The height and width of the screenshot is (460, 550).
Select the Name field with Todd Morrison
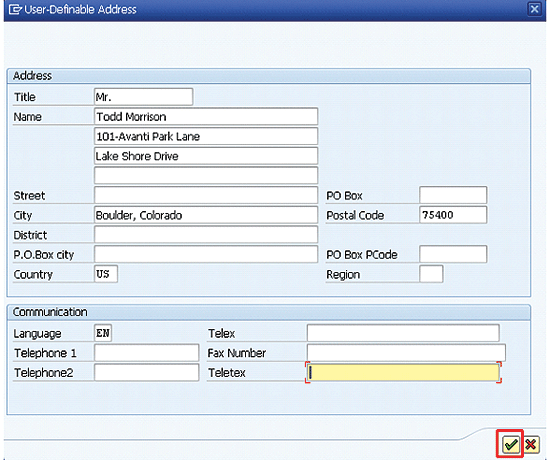(206, 116)
